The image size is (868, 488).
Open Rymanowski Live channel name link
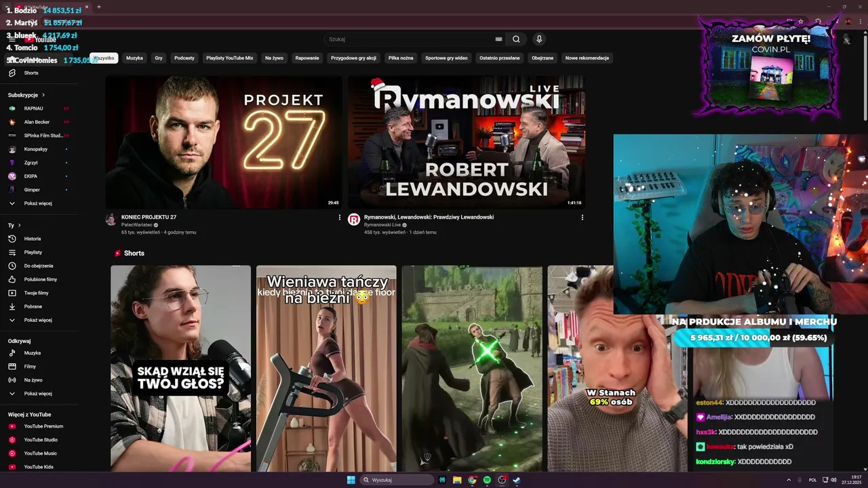[382, 225]
